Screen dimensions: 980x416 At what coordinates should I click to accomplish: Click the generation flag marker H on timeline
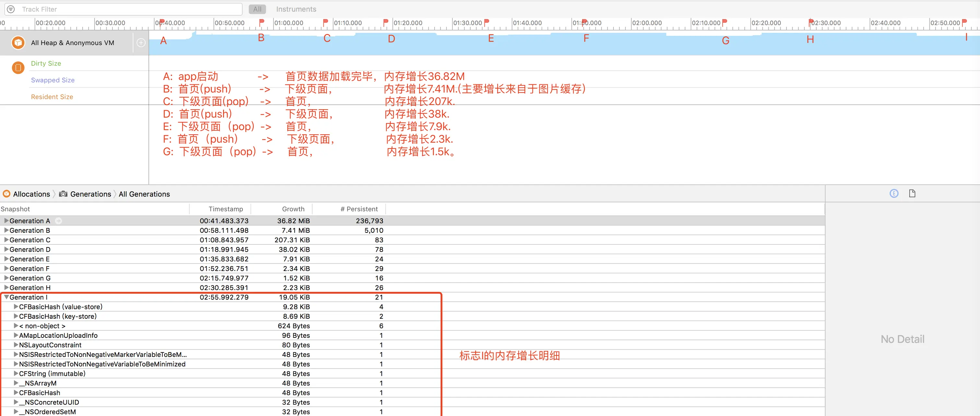tap(810, 22)
